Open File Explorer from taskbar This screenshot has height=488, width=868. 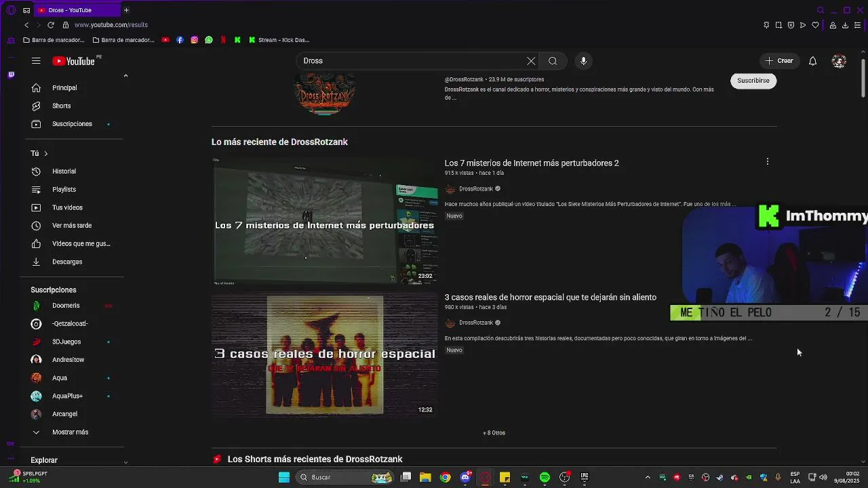[425, 477]
